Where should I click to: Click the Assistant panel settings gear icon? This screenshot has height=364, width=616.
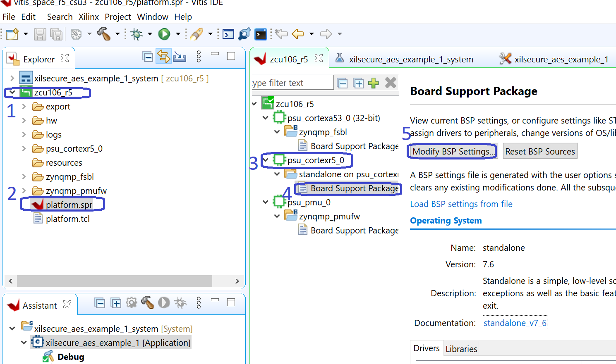click(132, 303)
